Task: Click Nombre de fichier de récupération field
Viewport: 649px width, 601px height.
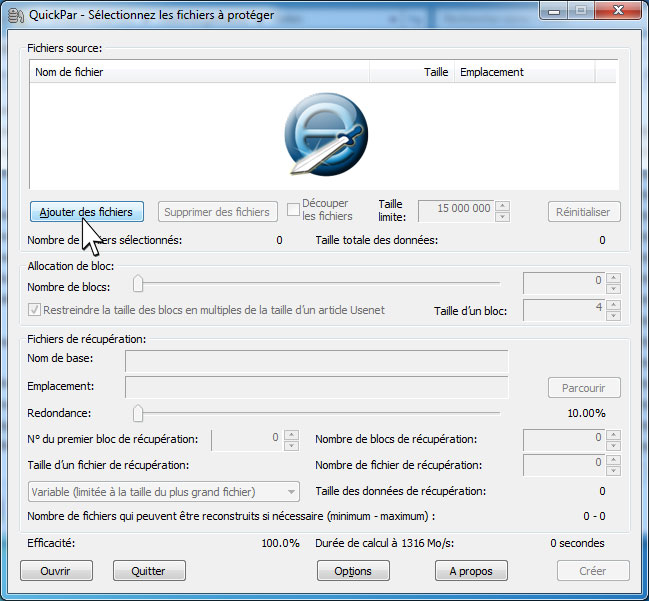Action: (x=563, y=465)
